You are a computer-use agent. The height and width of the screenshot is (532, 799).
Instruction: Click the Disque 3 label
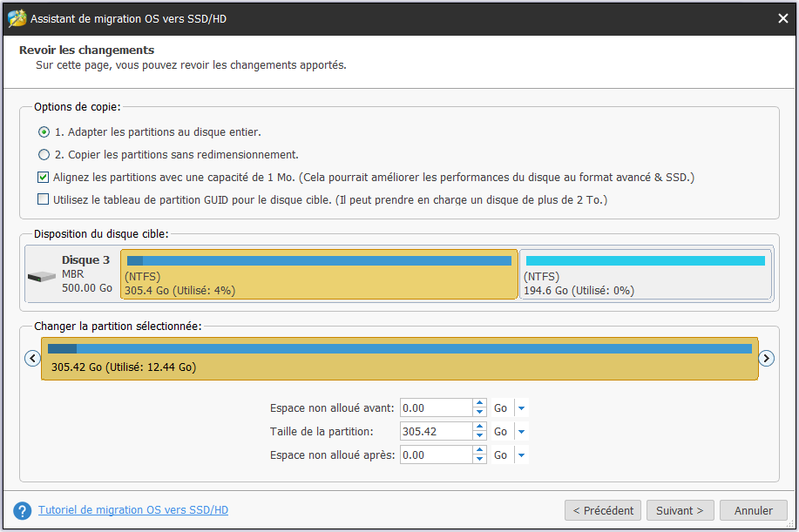pyautogui.click(x=85, y=260)
